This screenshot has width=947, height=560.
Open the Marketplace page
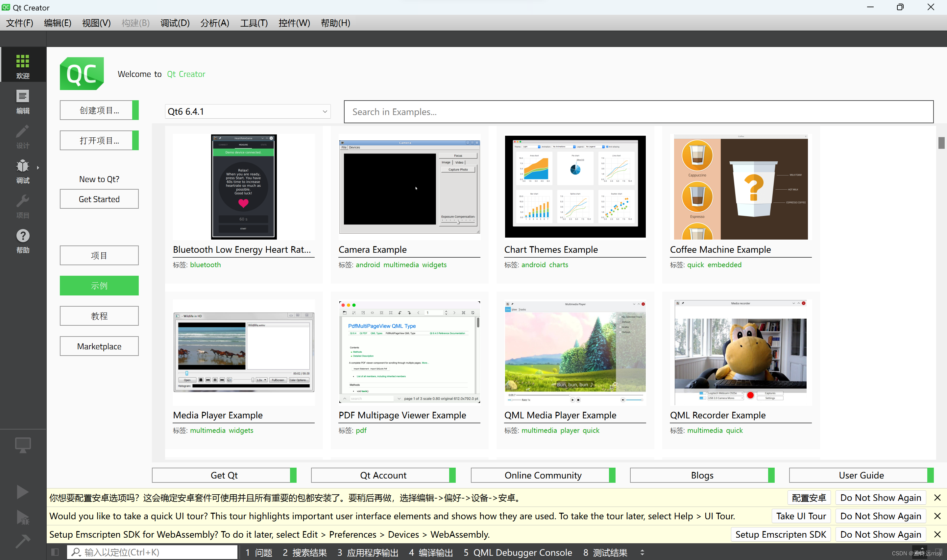(99, 346)
